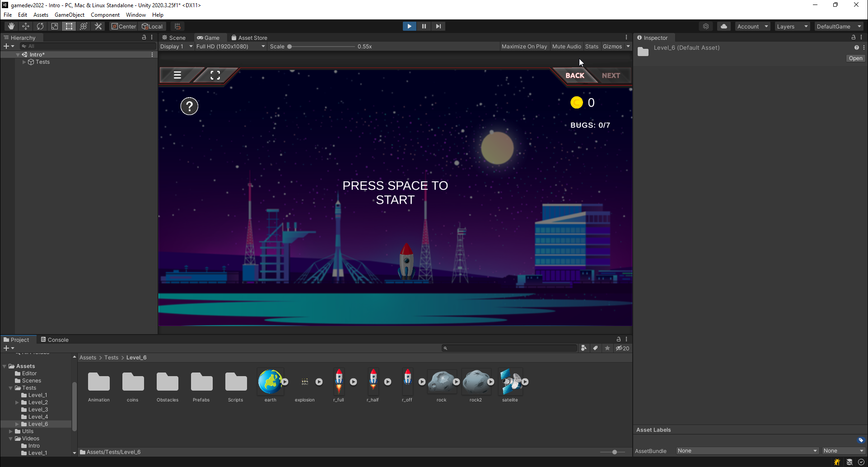Adjust the Project icon size slider
This screenshot has width=868, height=467.
614,452
